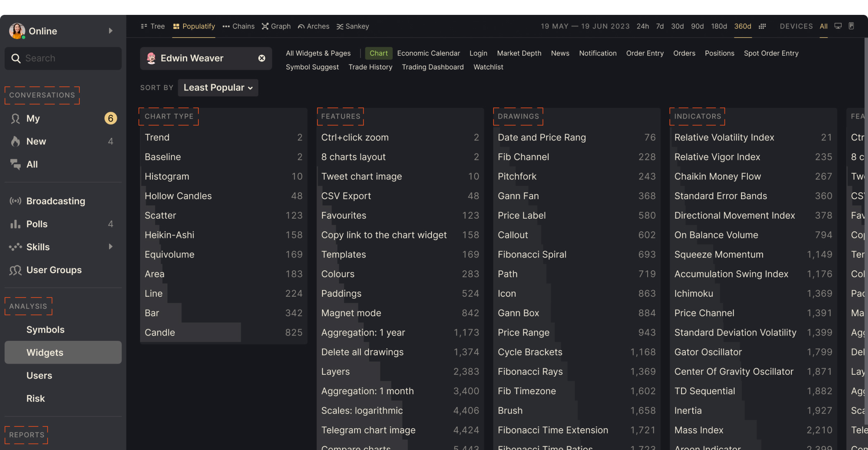Switch time range to 30d
The image size is (868, 450).
coord(677,26)
